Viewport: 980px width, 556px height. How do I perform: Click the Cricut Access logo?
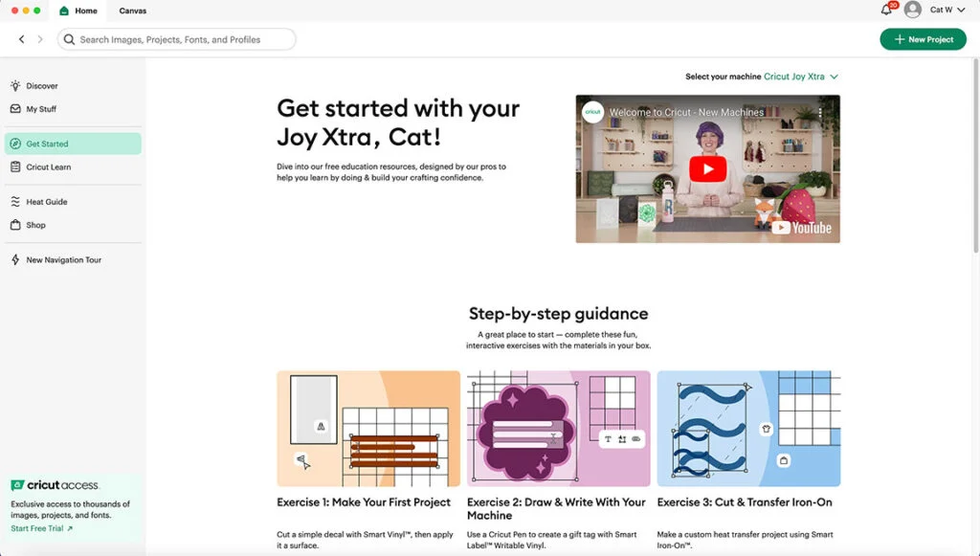[55, 485]
